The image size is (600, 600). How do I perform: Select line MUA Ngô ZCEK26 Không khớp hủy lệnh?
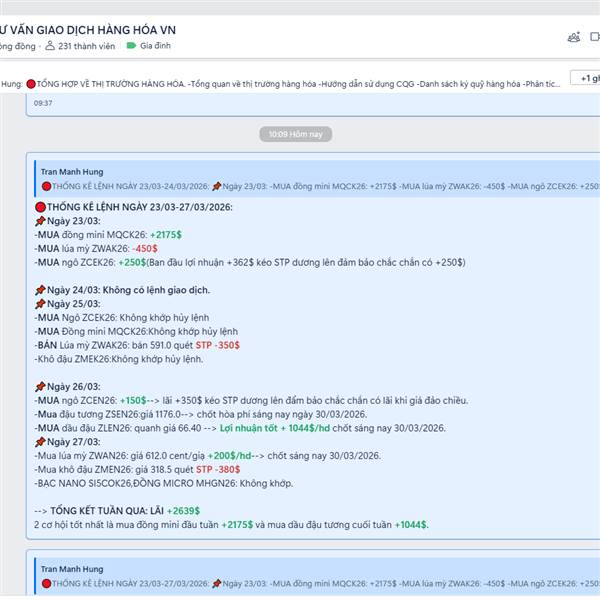coord(122,318)
